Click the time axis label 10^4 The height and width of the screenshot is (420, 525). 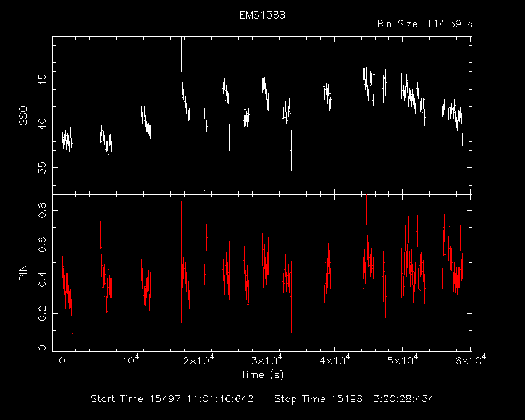tap(130, 360)
